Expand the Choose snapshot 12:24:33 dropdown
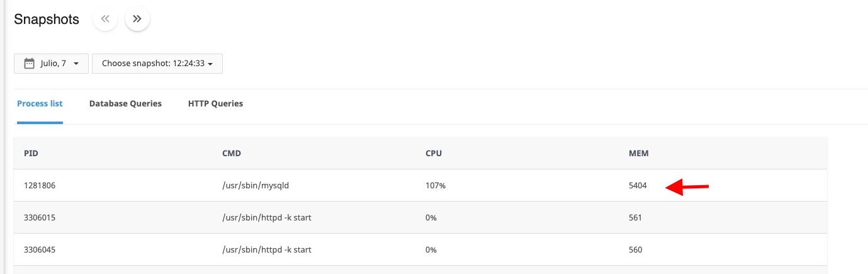Screen dimensions: 868x274 (157, 64)
